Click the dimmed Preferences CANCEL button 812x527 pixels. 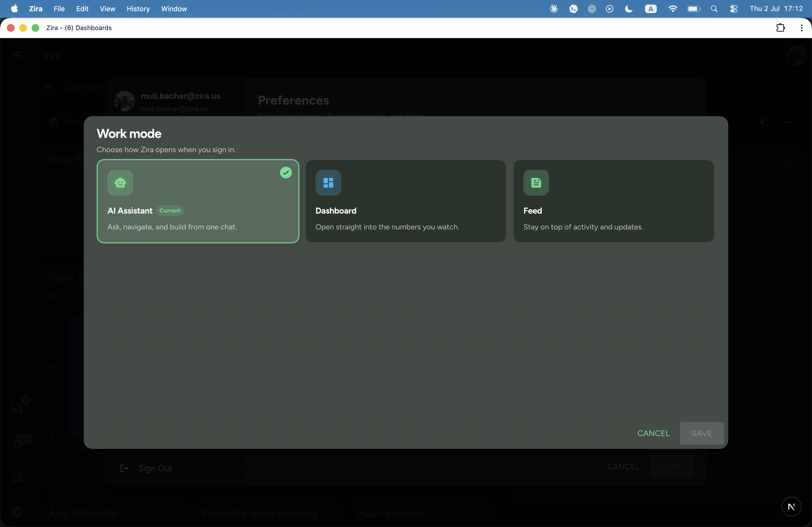click(623, 466)
